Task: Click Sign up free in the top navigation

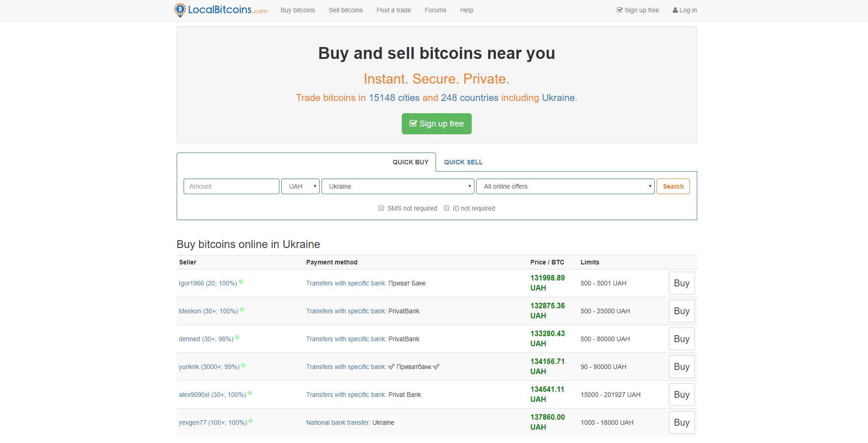Action: click(638, 10)
